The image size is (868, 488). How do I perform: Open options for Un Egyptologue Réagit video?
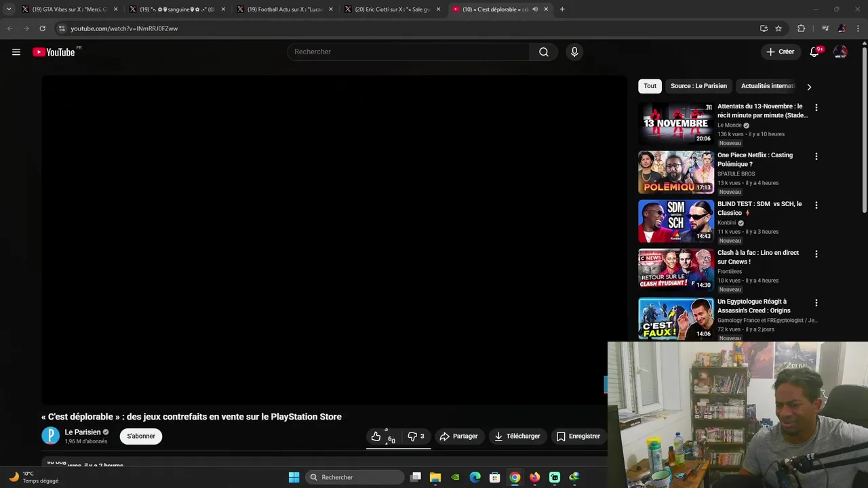[x=816, y=303]
